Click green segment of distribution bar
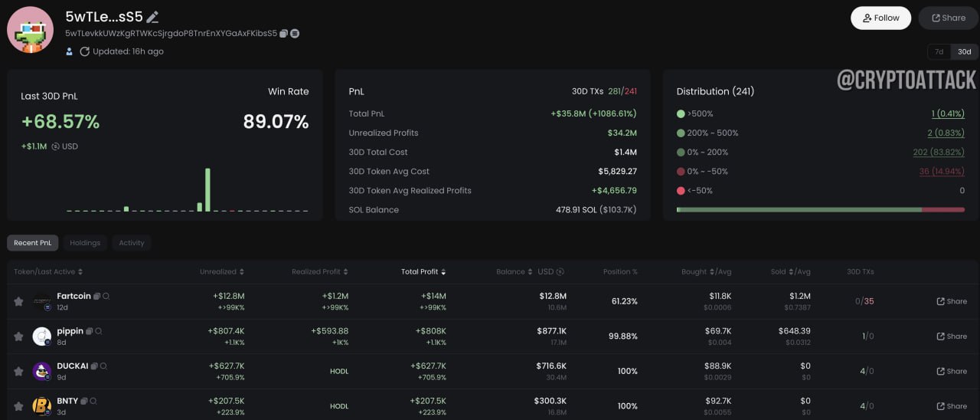980x420 pixels. click(x=799, y=209)
